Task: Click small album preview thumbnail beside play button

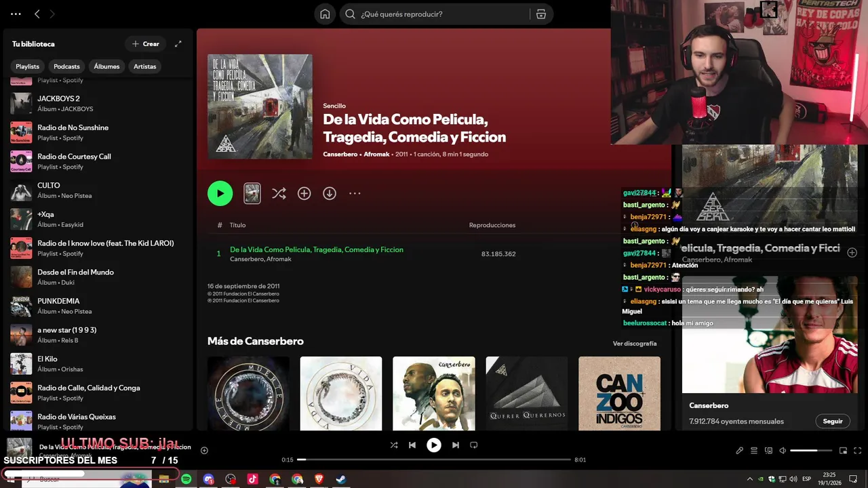Action: point(252,193)
